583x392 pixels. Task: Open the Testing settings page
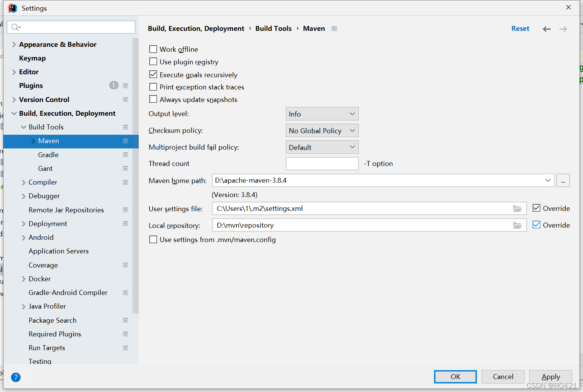(x=40, y=361)
